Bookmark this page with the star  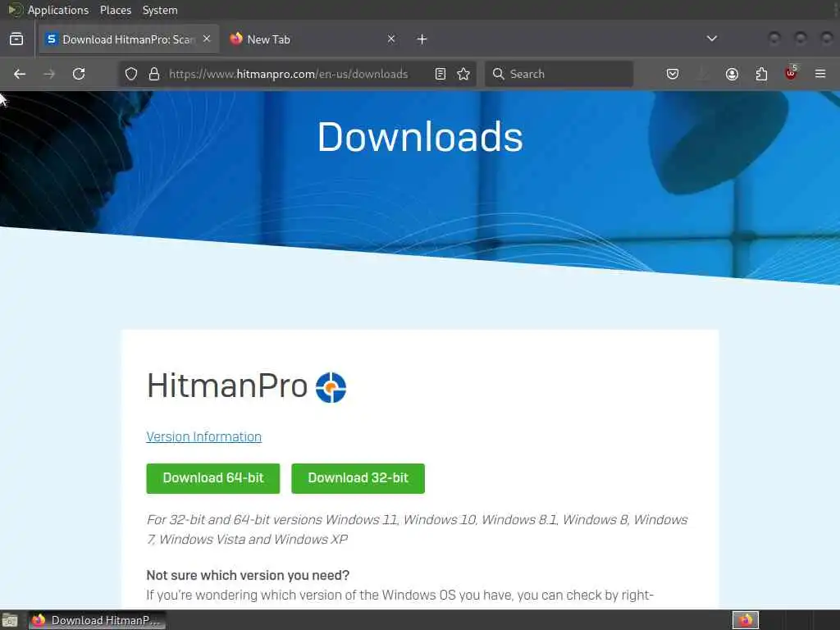(464, 74)
